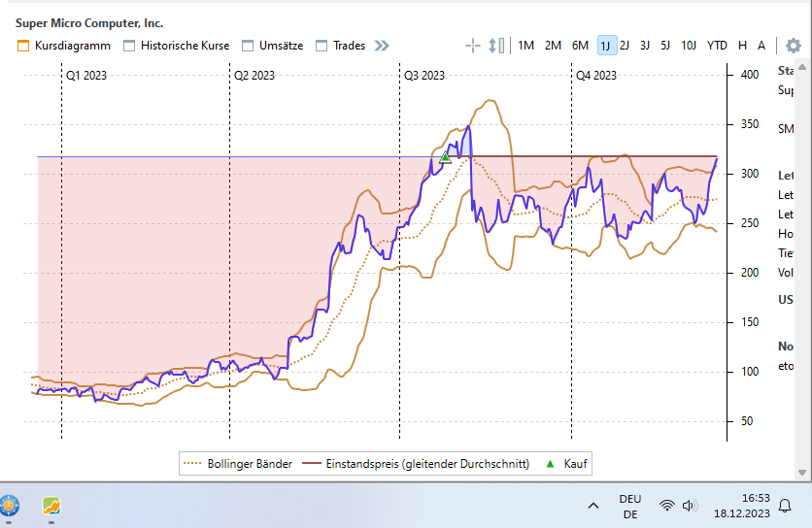Select the Trades tab
Viewport: 812px width, 528px height.
[340, 46]
